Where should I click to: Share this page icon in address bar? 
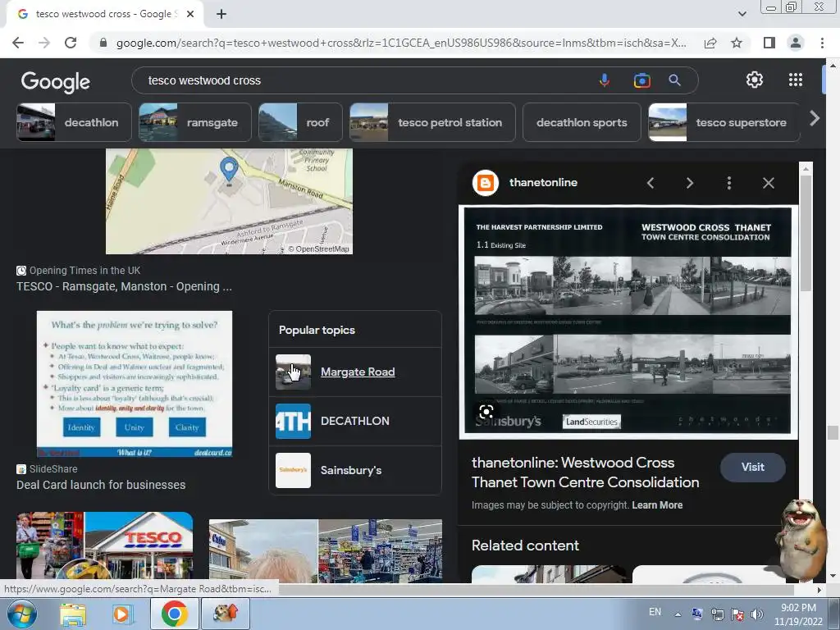point(710,43)
